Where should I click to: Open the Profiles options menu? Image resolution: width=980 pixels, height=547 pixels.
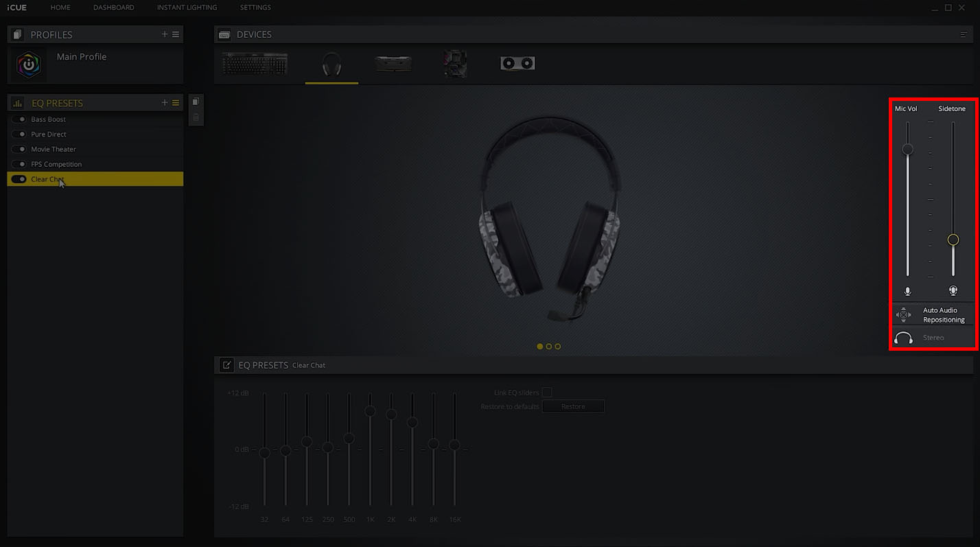[176, 34]
